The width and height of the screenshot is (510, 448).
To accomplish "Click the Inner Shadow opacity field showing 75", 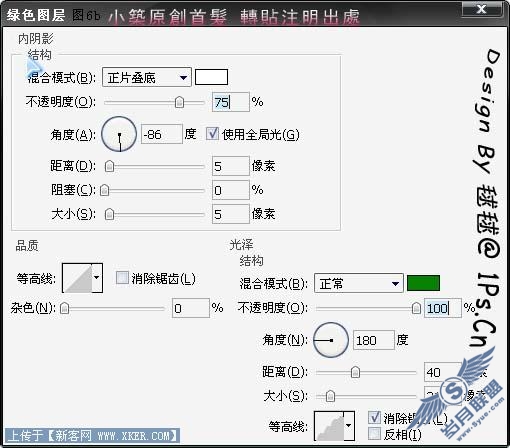I will pyautogui.click(x=230, y=102).
